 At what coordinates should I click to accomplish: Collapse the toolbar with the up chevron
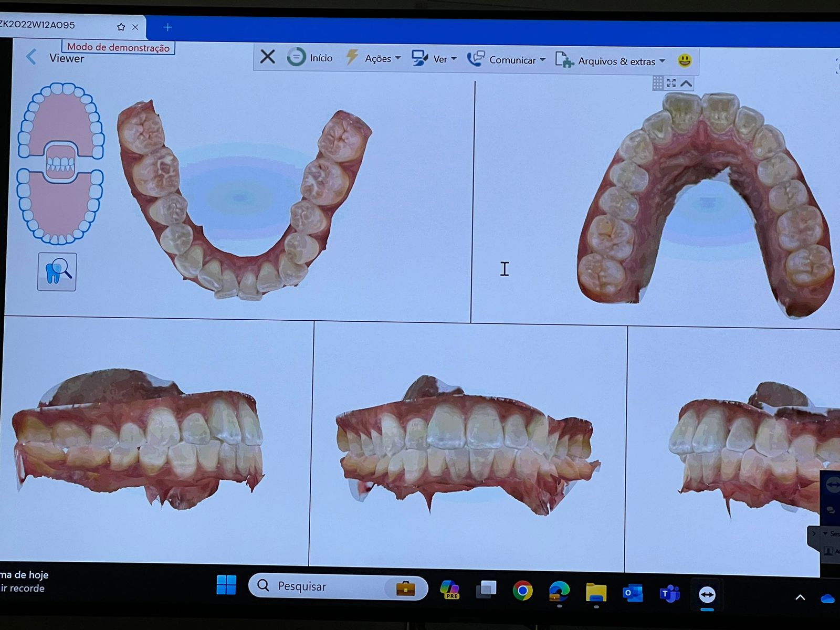click(686, 83)
